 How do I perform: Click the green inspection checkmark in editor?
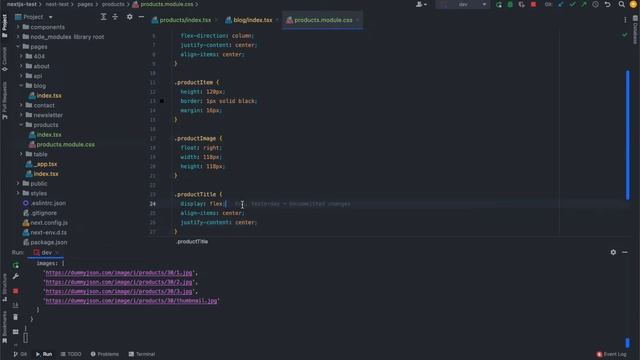624,35
